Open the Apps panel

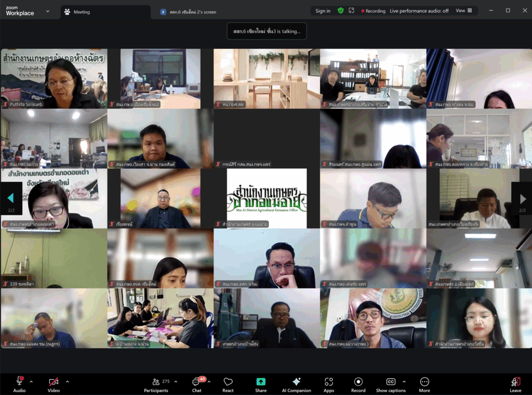329,382
